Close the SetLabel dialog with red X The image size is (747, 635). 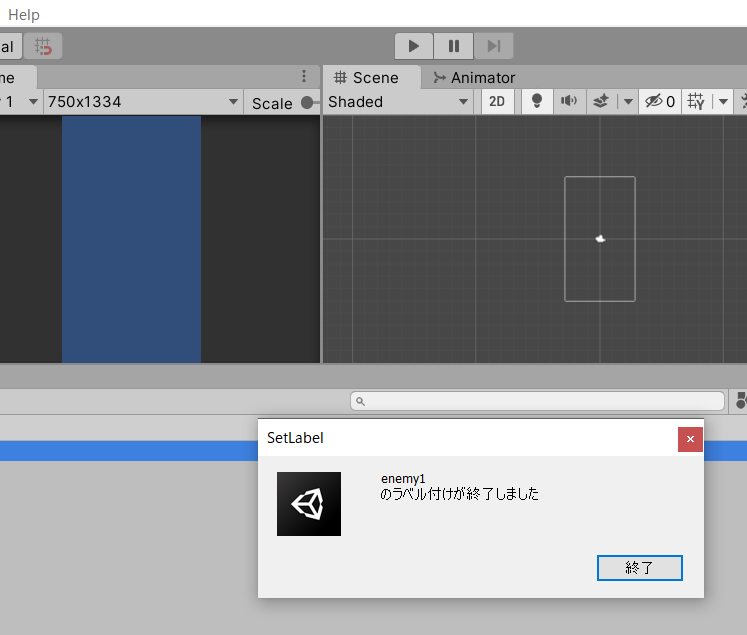690,439
